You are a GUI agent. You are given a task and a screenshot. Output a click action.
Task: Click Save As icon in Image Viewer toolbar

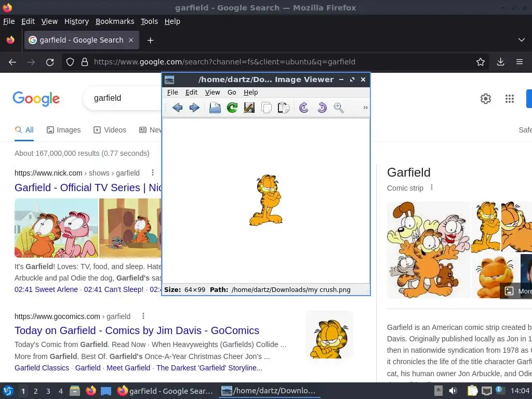249,108
